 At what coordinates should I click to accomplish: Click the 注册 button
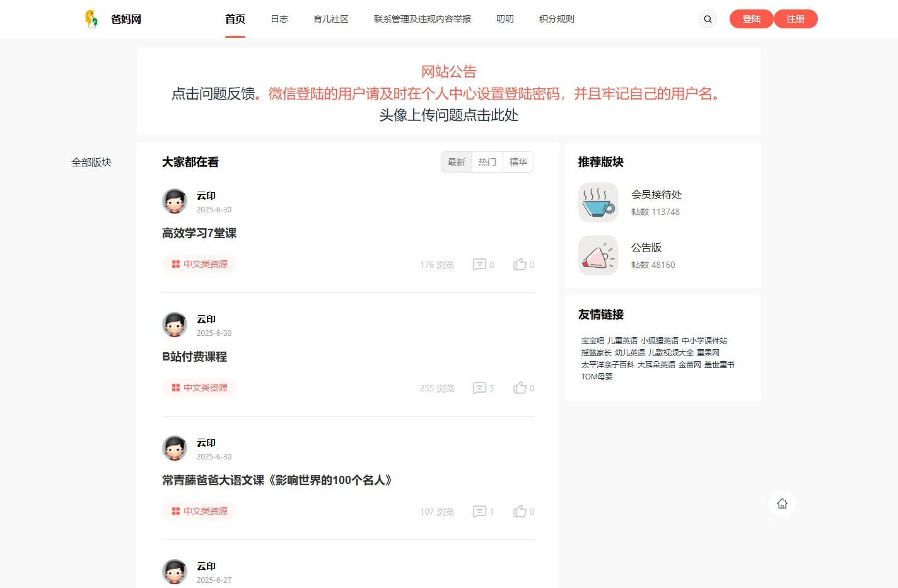[x=796, y=19]
